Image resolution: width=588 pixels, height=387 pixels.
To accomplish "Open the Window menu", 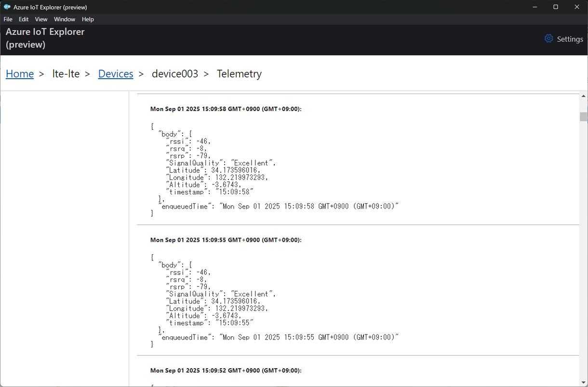I will [65, 19].
